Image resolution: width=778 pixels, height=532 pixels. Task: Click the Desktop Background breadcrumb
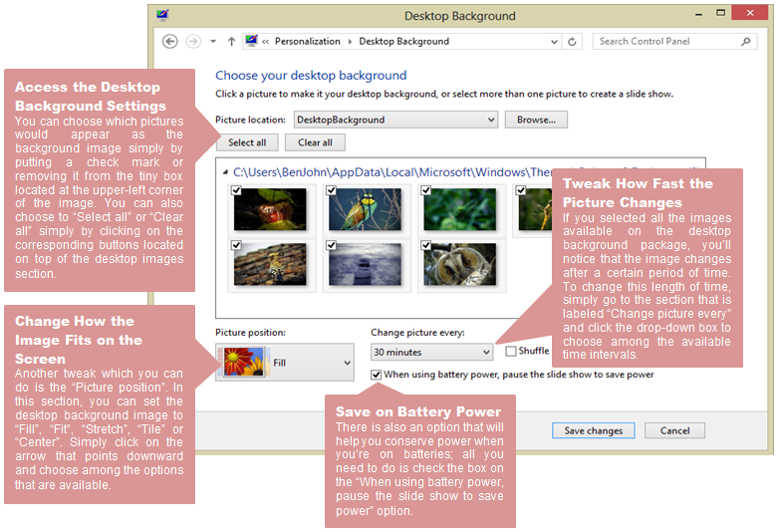pyautogui.click(x=403, y=42)
